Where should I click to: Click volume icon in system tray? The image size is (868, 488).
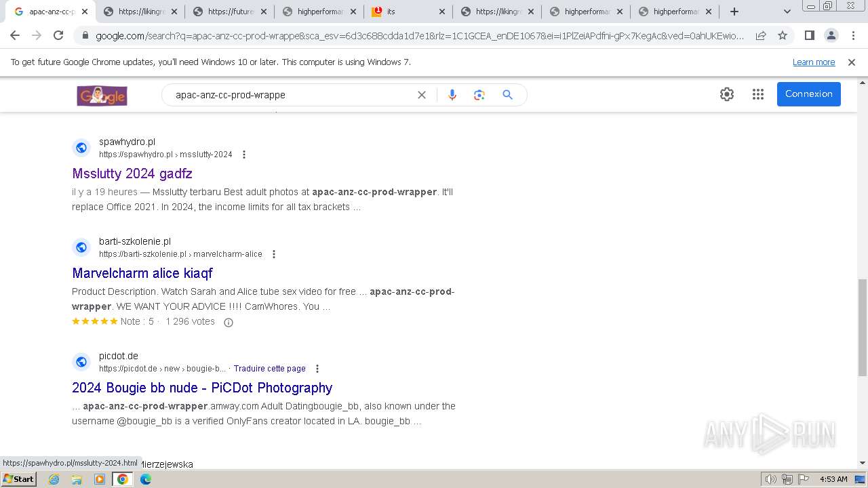pos(771,479)
